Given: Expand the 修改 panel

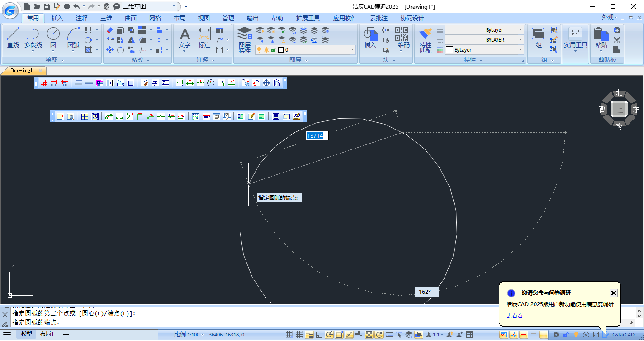Looking at the screenshot, I should pyautogui.click(x=140, y=60).
